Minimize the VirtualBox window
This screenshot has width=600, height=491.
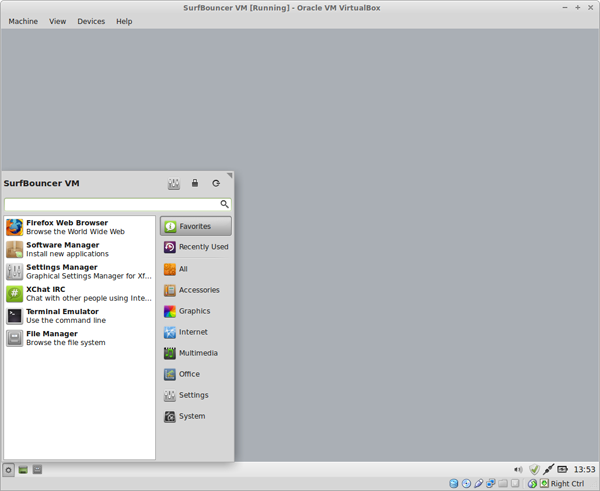click(565, 8)
